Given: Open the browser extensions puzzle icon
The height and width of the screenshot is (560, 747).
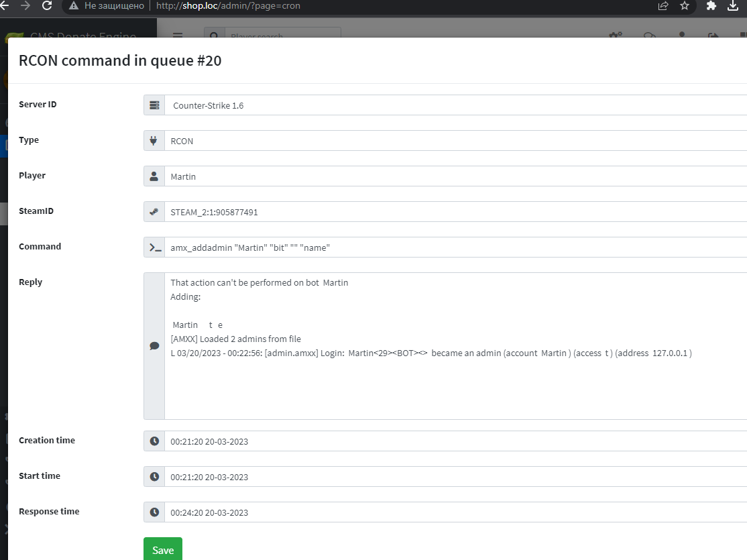Looking at the screenshot, I should (711, 6).
